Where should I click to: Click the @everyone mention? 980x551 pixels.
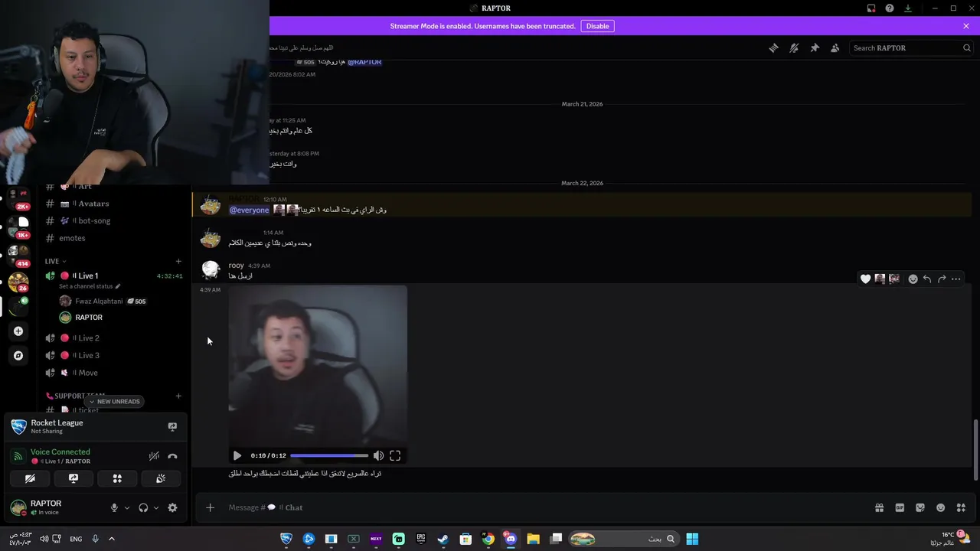point(249,210)
